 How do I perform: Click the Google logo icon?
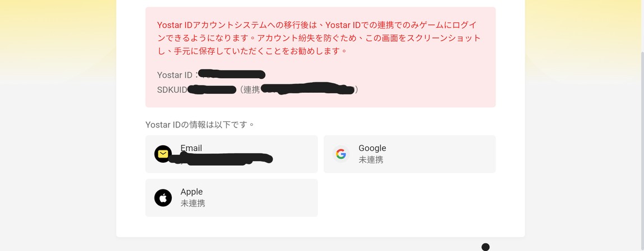point(341,154)
